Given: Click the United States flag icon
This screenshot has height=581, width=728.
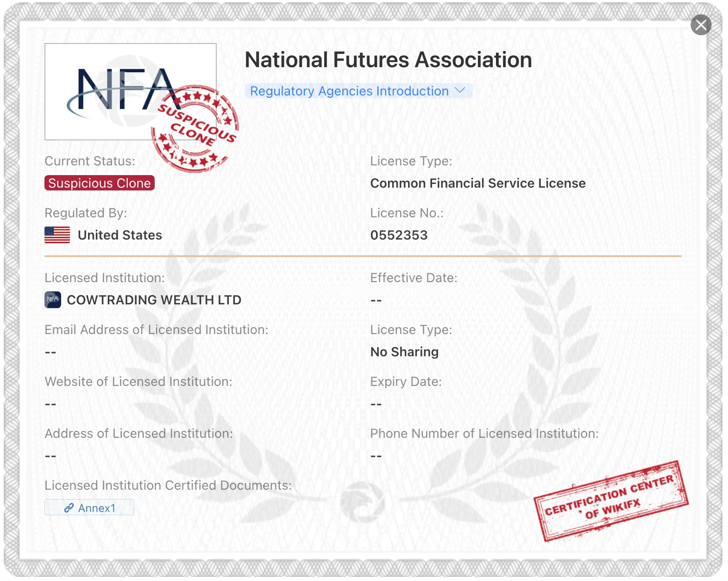Looking at the screenshot, I should pos(57,235).
